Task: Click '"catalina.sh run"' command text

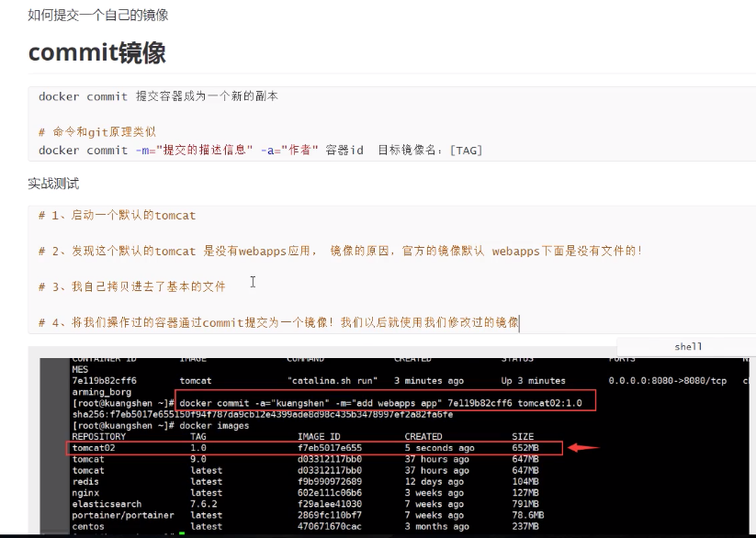Action: [x=333, y=381]
